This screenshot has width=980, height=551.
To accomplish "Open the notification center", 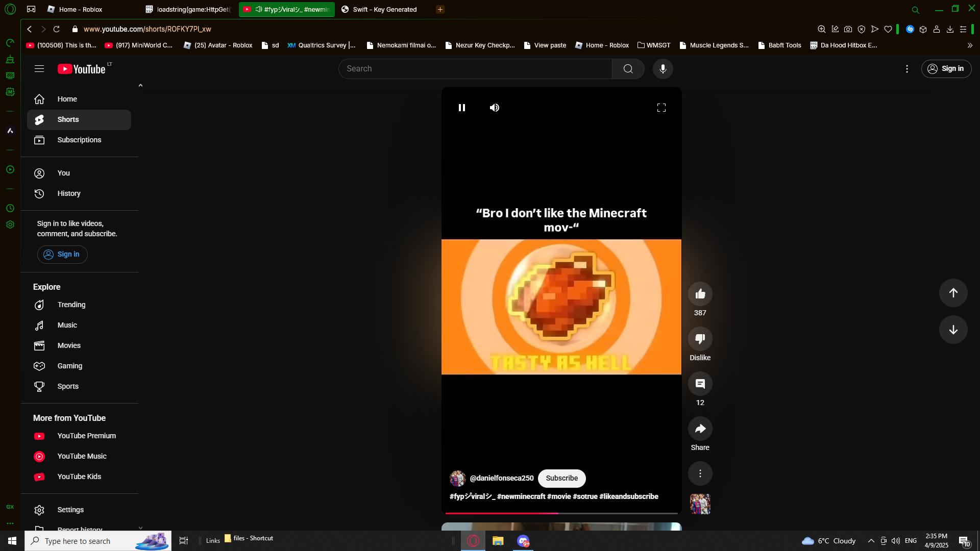I will point(964,541).
